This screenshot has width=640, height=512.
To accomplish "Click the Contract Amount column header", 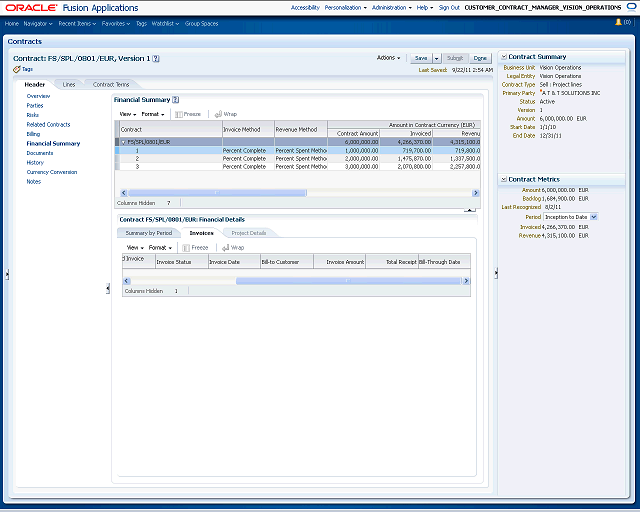I will pos(353,134).
